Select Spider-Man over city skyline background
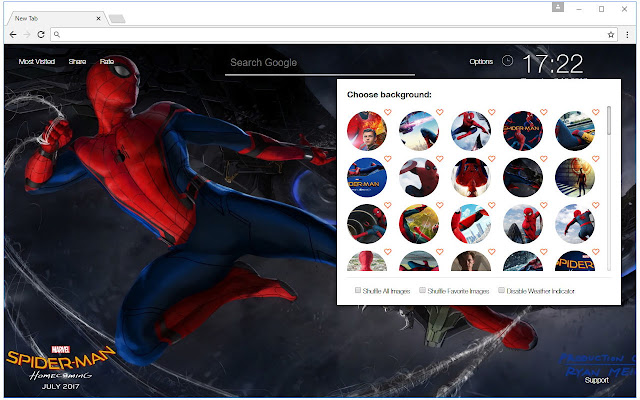Screen dimensions: 640x400 471,224
